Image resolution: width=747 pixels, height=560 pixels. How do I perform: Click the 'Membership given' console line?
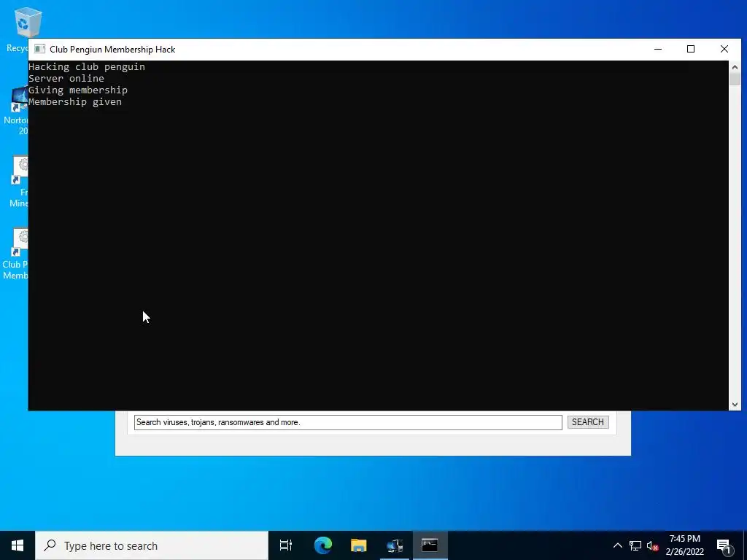tap(75, 102)
